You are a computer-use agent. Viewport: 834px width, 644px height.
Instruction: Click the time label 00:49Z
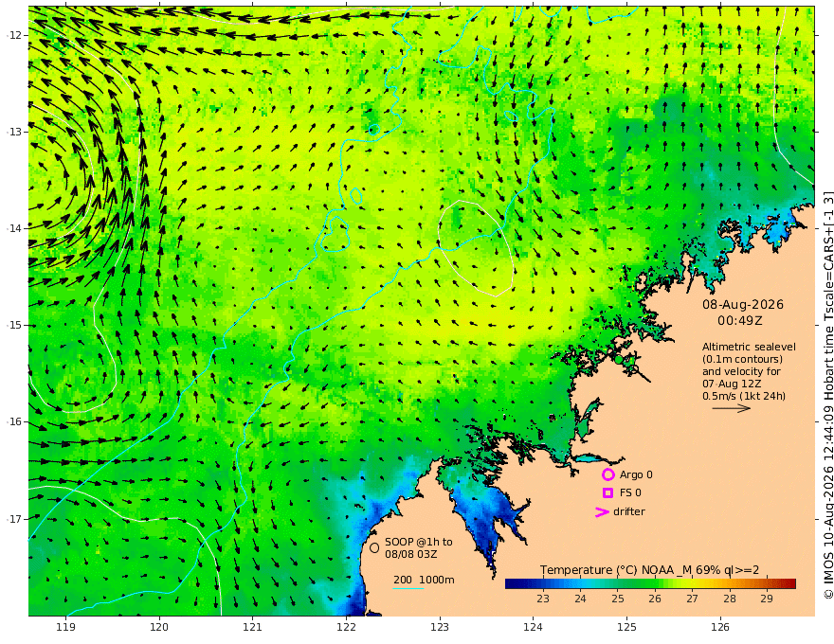tap(740, 321)
